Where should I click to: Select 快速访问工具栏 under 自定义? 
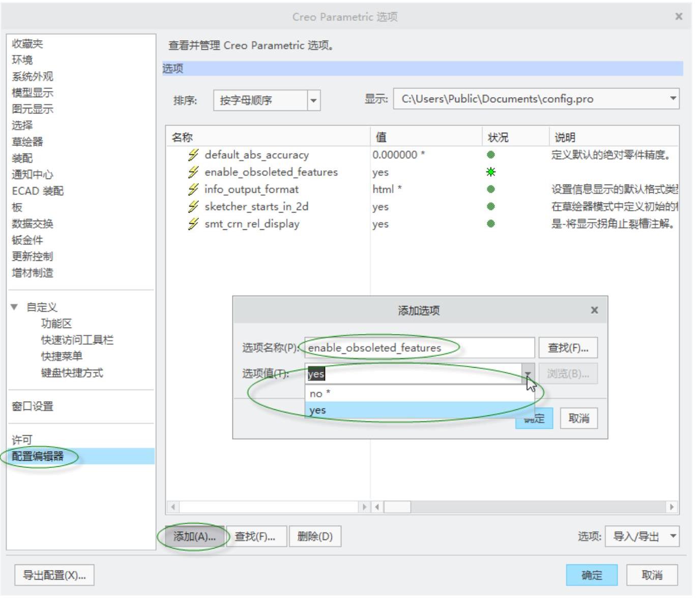(77, 340)
